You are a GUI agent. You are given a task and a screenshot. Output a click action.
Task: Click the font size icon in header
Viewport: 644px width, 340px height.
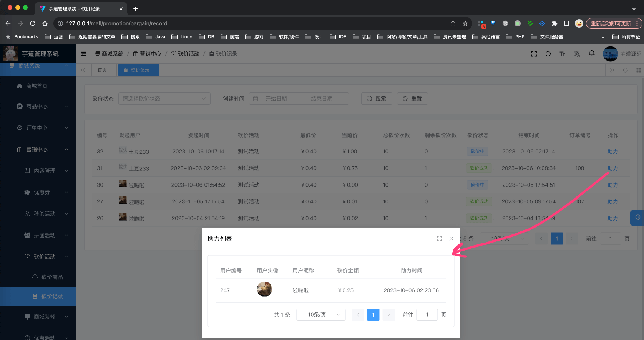click(562, 54)
